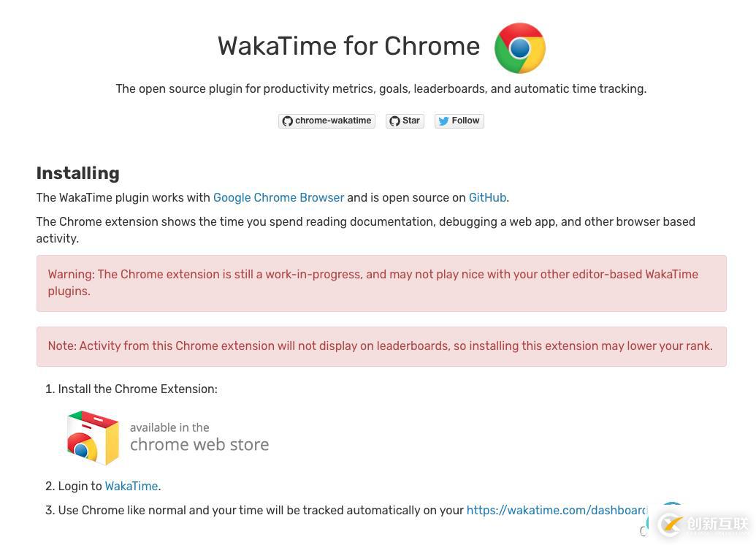The image size is (756, 545).
Task: Click the 'chrome web store' badge text
Action: 199,445
